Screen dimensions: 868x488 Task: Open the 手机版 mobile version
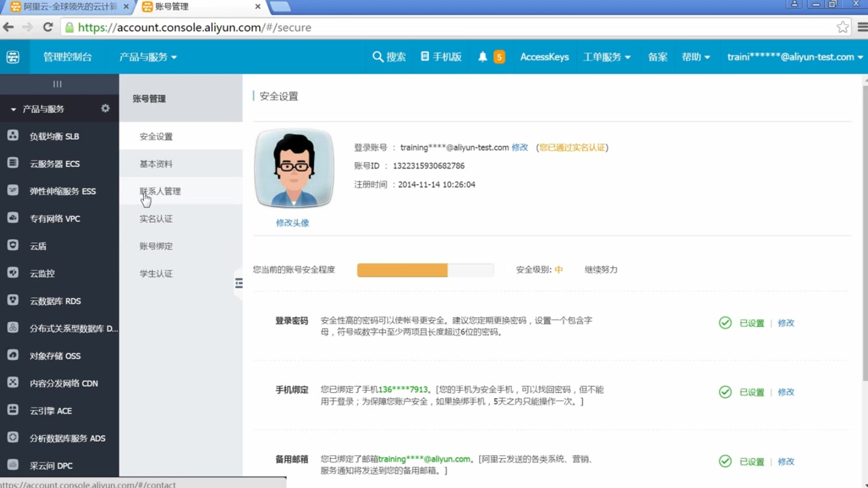point(441,57)
